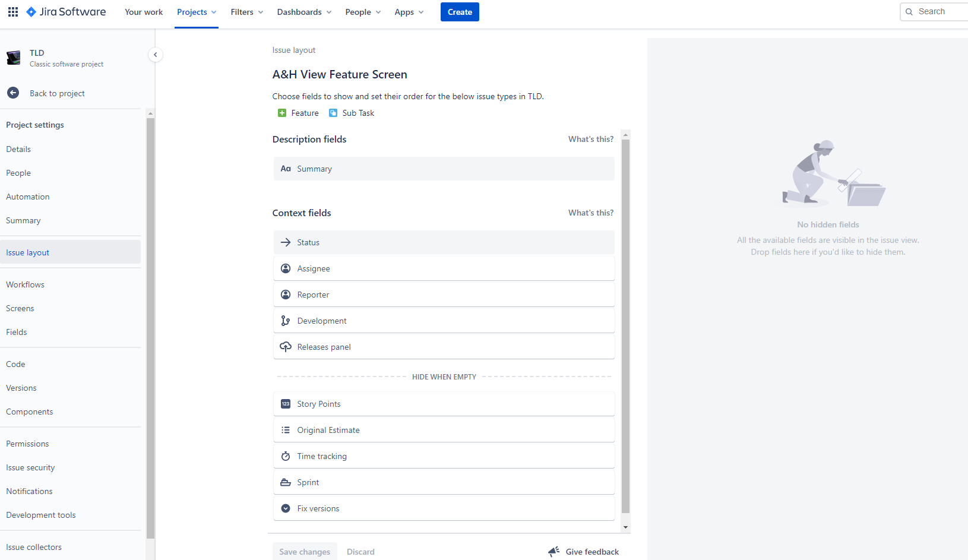The height and width of the screenshot is (560, 968).
Task: Click the Story Points number icon
Action: pos(286,404)
